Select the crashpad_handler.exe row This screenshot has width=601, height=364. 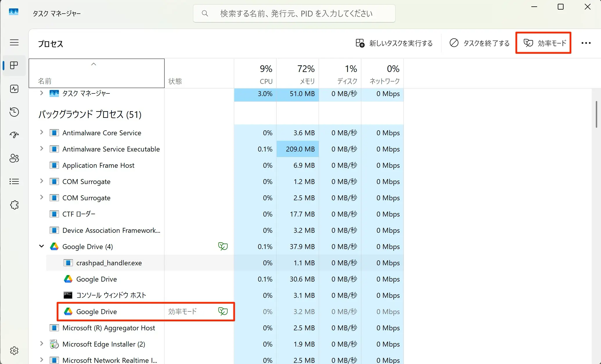(x=225, y=263)
